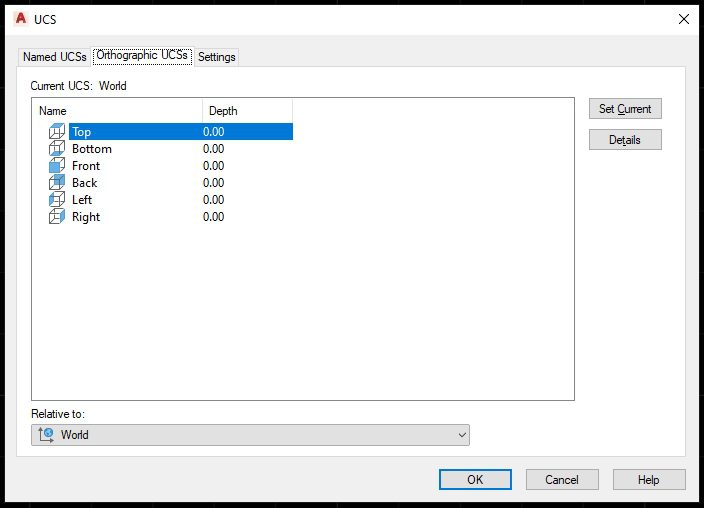
Task: Click the Right UCS cube icon
Action: [56, 217]
